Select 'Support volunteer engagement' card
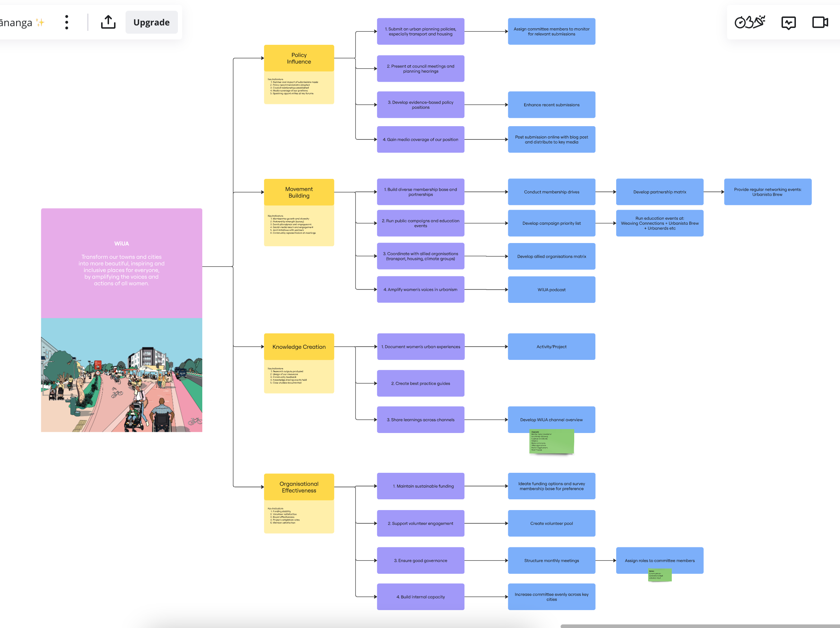 (x=420, y=523)
